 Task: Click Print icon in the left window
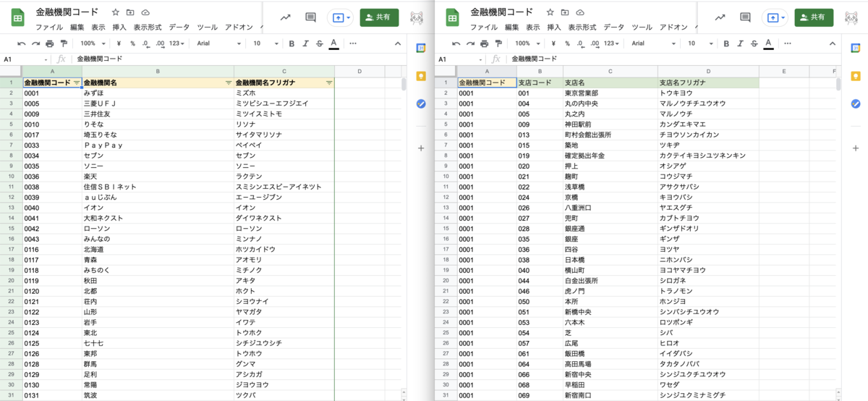tap(50, 43)
